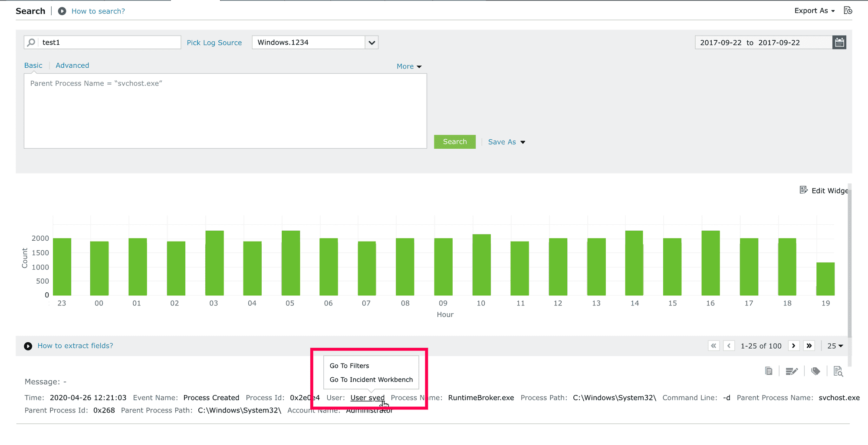The height and width of the screenshot is (445, 868).
Task: Click the play icon beside How to search
Action: pyautogui.click(x=62, y=11)
